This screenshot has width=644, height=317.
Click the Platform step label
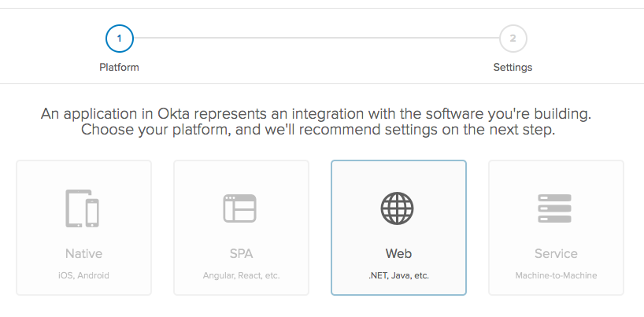(x=119, y=68)
